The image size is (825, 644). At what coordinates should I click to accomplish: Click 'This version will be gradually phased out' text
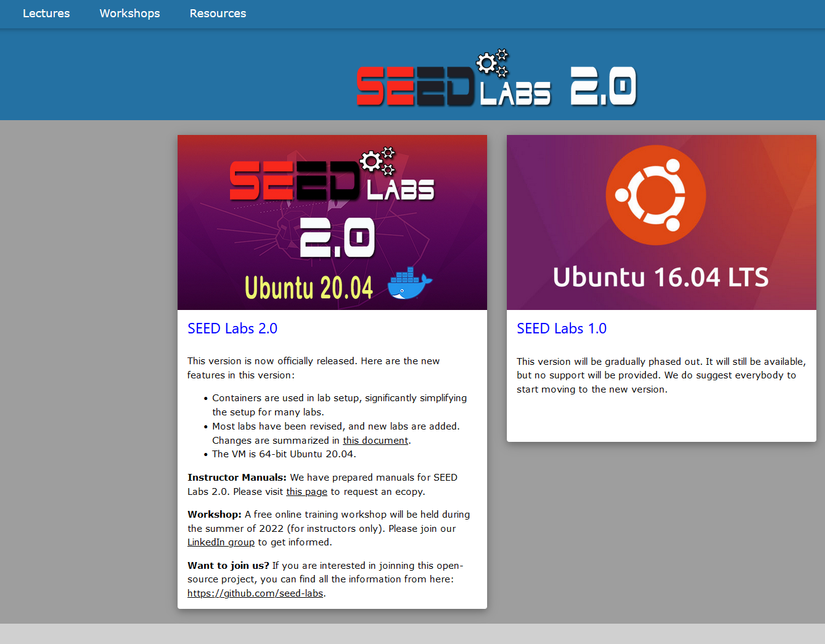pos(661,375)
